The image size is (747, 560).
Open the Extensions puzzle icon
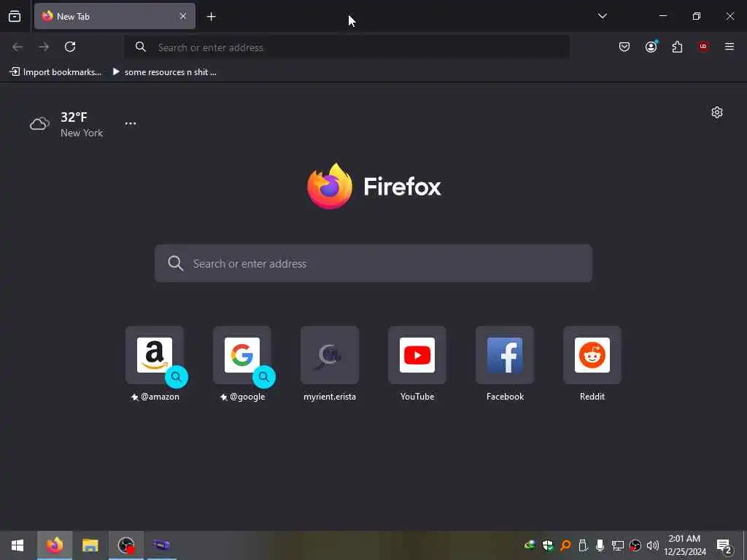[x=677, y=47]
